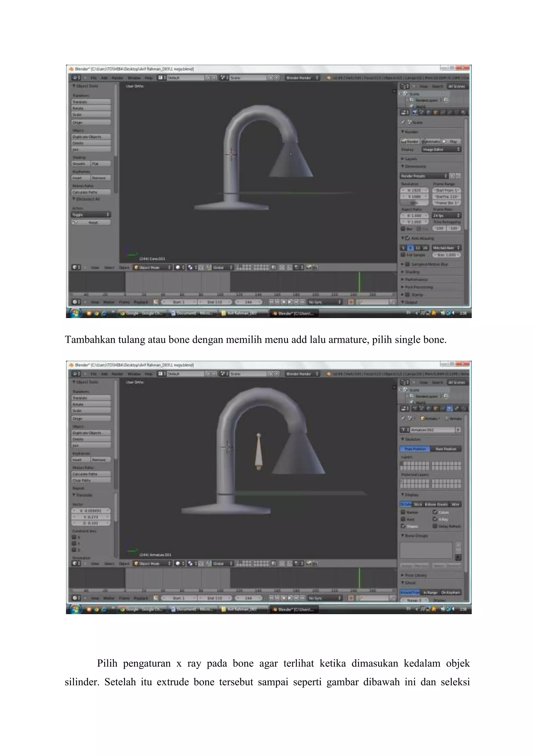Click the Vector Z -0.102 field
The width and height of the screenshot is (535, 756).
coord(91,523)
